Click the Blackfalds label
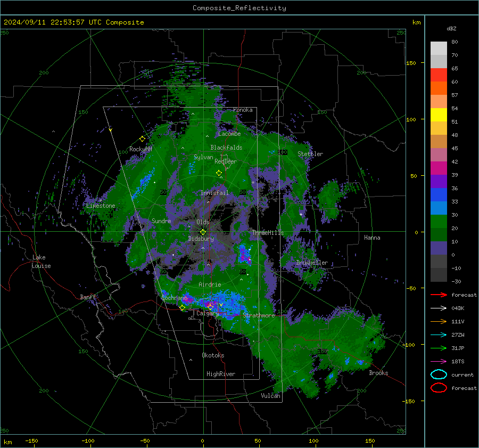 (226, 148)
